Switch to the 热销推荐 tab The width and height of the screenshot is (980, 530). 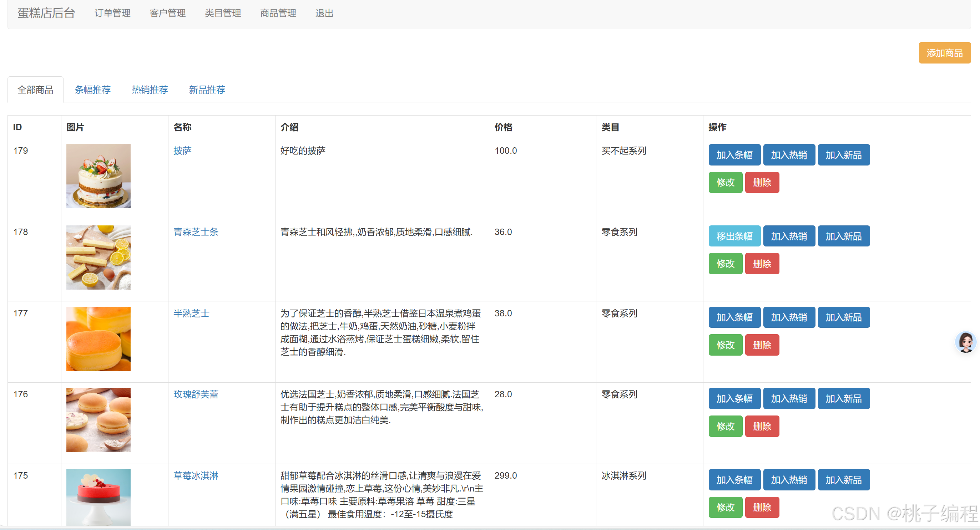click(150, 90)
